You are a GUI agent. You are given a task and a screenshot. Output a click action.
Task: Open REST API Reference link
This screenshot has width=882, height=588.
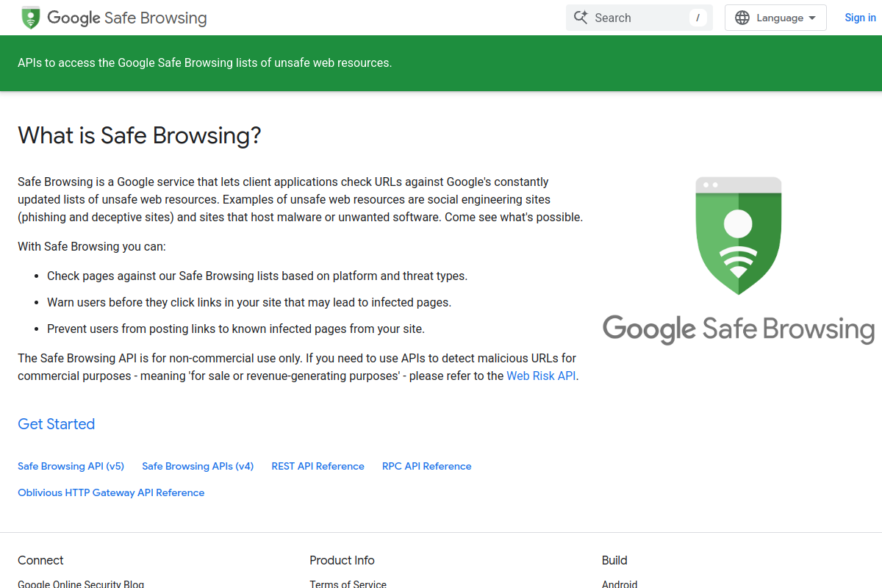tap(318, 466)
